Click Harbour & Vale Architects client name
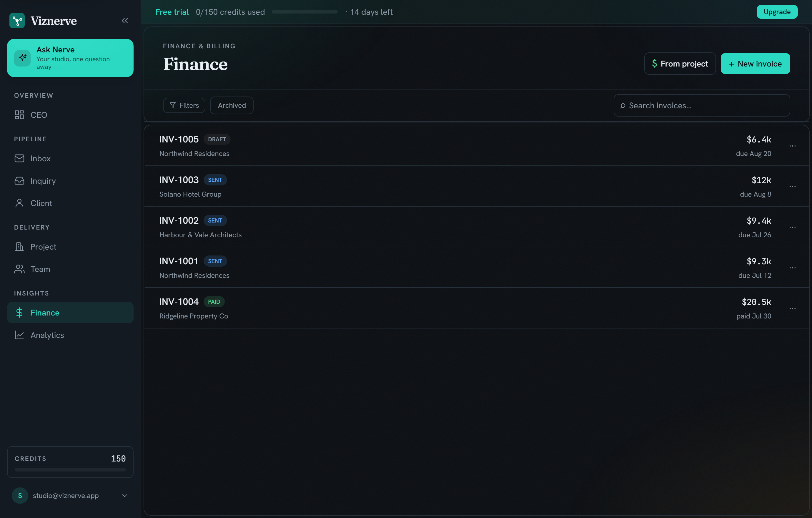 [200, 235]
